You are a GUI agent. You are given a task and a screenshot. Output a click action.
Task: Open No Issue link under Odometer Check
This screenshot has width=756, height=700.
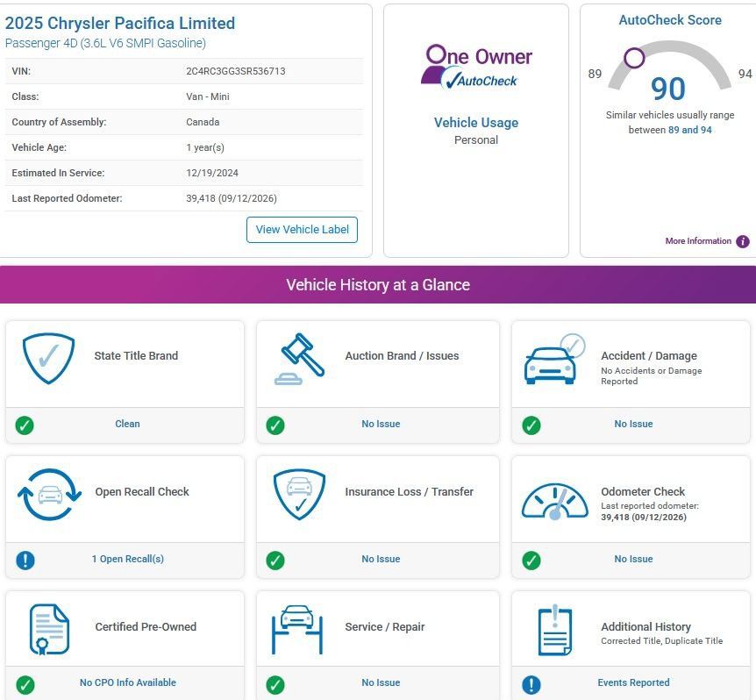pyautogui.click(x=633, y=559)
